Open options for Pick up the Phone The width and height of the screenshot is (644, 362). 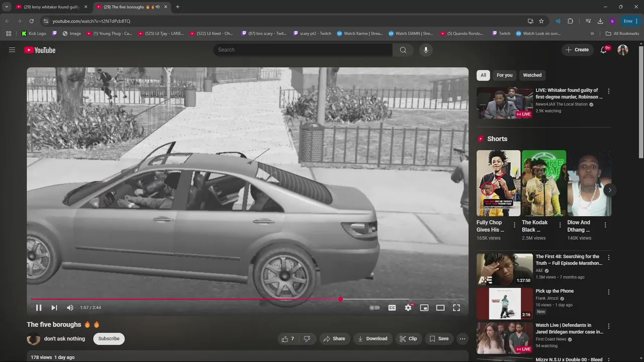pyautogui.click(x=609, y=292)
